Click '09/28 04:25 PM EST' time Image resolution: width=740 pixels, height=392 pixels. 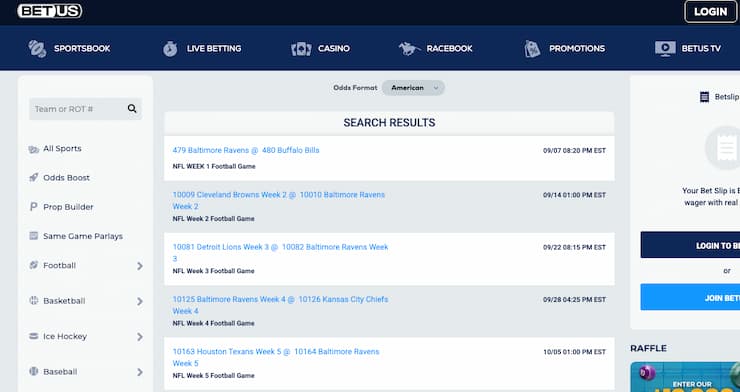pos(574,300)
